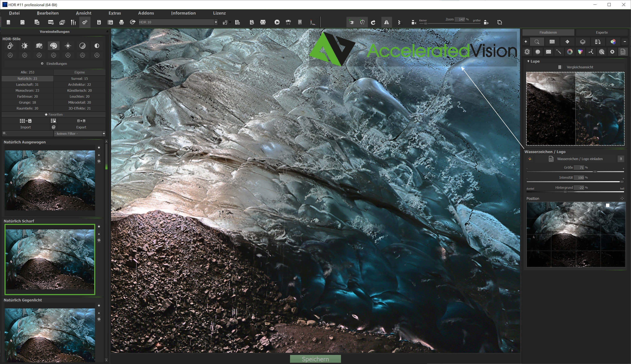Click the camera aperture icon

(x=612, y=52)
